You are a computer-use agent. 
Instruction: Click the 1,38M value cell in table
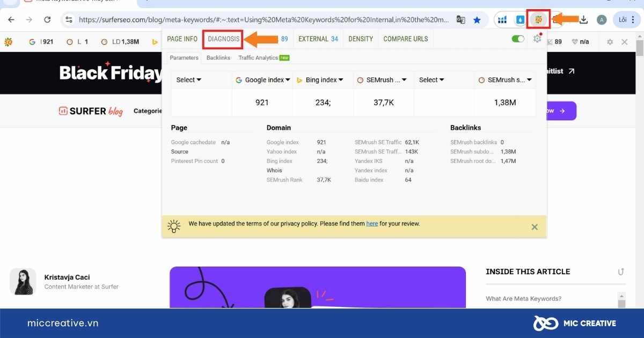tap(505, 102)
